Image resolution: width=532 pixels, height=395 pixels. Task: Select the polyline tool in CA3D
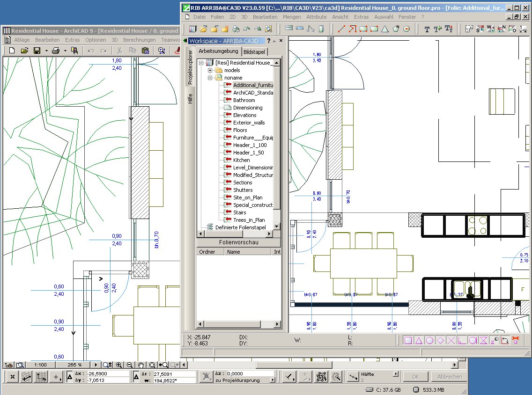(353, 29)
